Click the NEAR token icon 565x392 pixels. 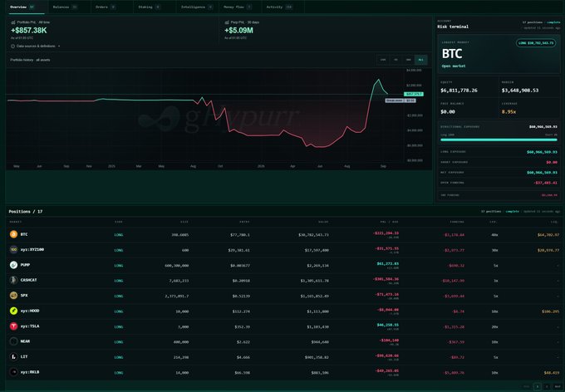point(13,341)
